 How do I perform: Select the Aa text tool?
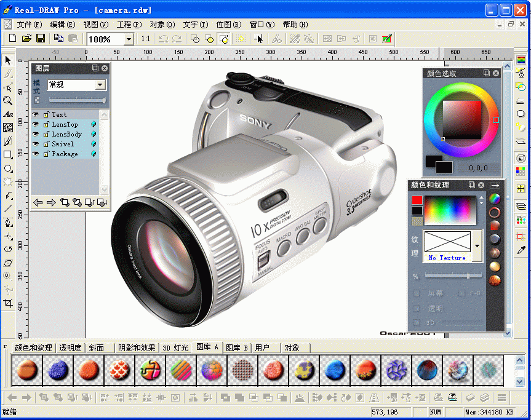(8, 114)
